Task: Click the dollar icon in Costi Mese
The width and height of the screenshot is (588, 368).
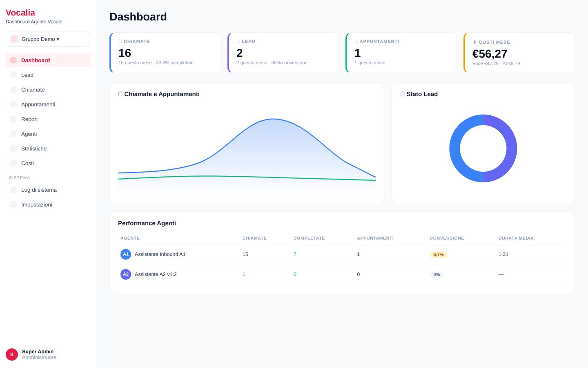Action: (474, 42)
